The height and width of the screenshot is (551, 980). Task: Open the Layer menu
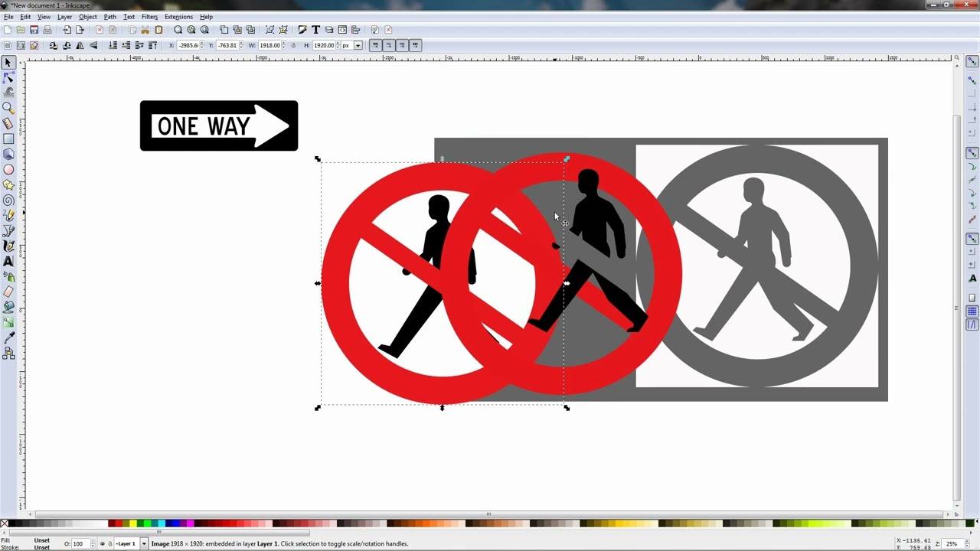[64, 17]
